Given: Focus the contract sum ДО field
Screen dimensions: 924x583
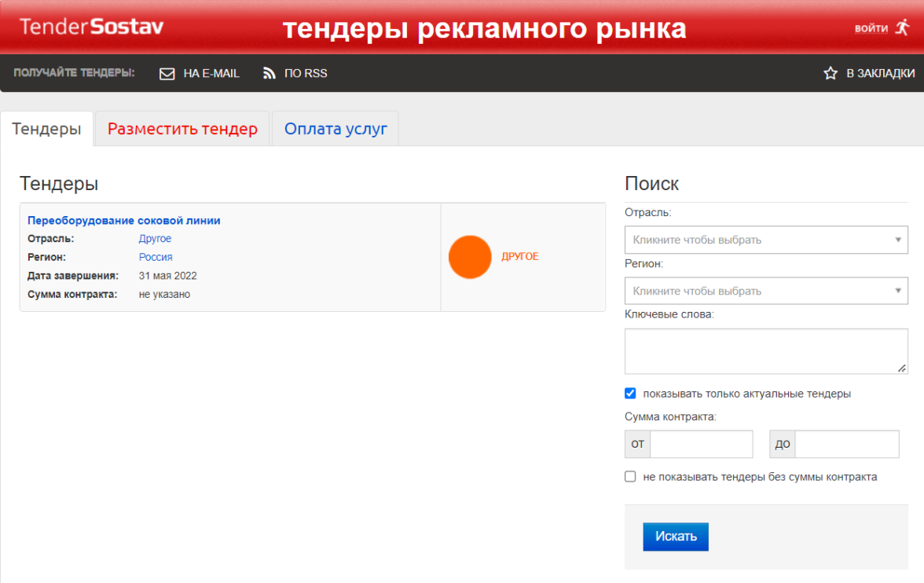Looking at the screenshot, I should click(x=847, y=444).
